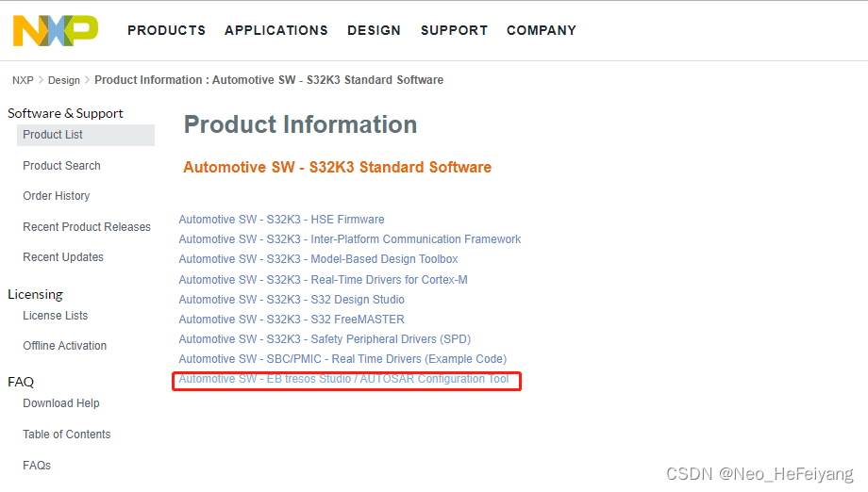This screenshot has width=868, height=492.
Task: Open License Lists page
Action: point(56,316)
